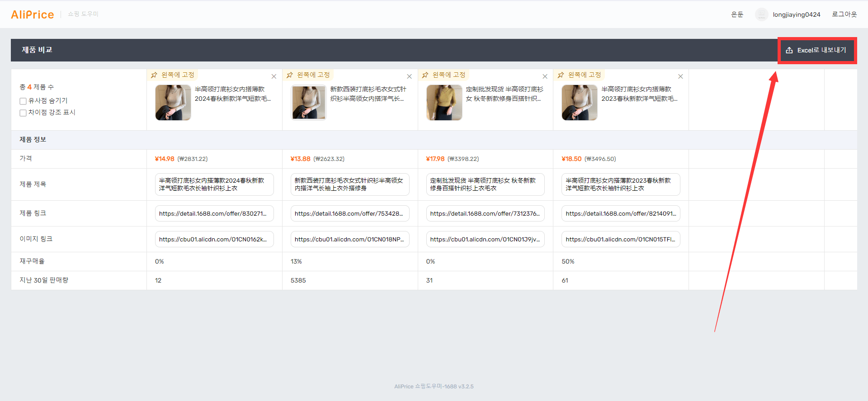Viewport: 868px width, 401px height.
Task: Click the fourth product's title text box
Action: coord(621,184)
